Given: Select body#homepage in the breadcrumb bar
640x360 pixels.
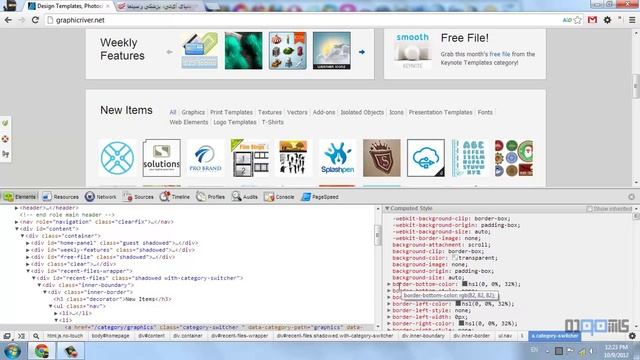Looking at the screenshot, I should [x=110, y=336].
